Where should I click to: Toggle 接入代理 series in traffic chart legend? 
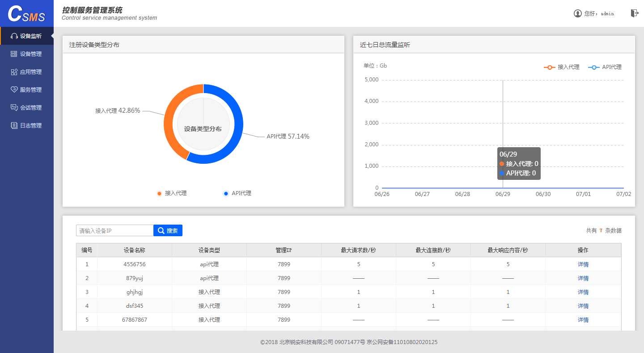pyautogui.click(x=562, y=67)
